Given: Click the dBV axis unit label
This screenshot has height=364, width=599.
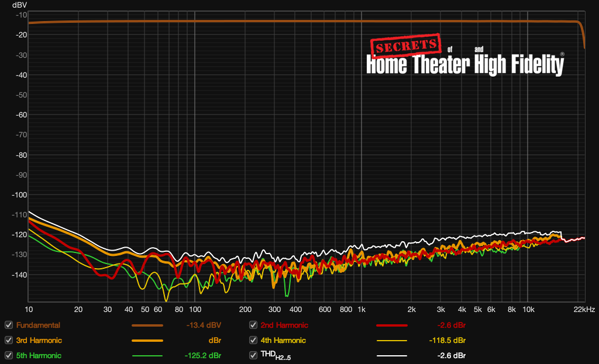Looking at the screenshot, I should [x=19, y=5].
